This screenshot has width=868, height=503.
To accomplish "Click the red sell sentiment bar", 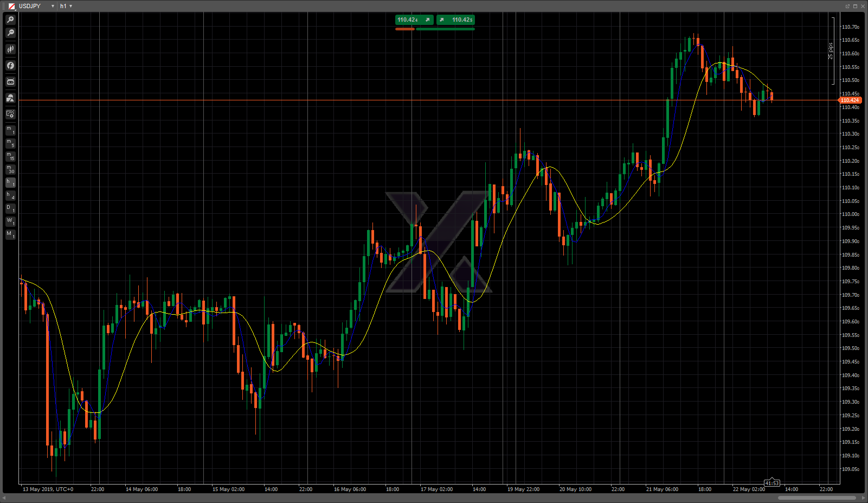I will pyautogui.click(x=405, y=29).
